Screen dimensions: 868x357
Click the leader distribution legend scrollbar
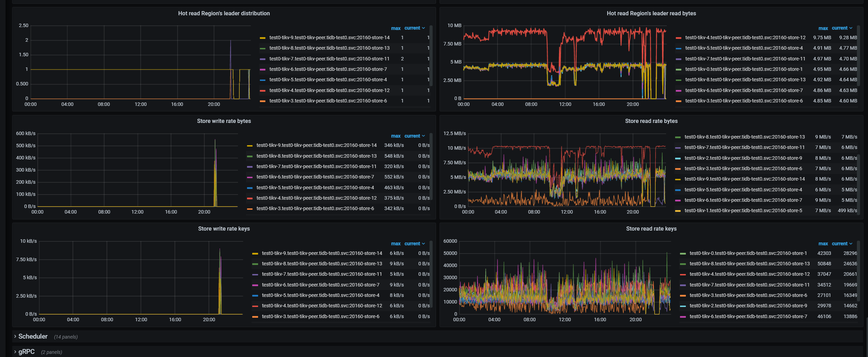(x=431, y=56)
